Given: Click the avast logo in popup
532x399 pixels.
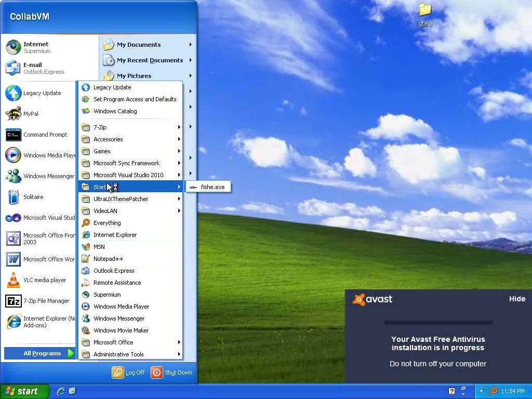Looking at the screenshot, I should pyautogui.click(x=373, y=299).
